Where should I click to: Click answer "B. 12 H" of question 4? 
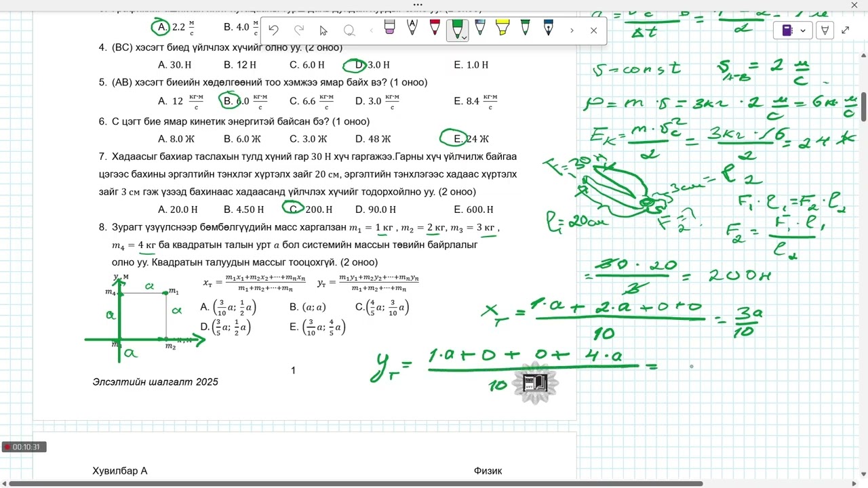coord(239,65)
